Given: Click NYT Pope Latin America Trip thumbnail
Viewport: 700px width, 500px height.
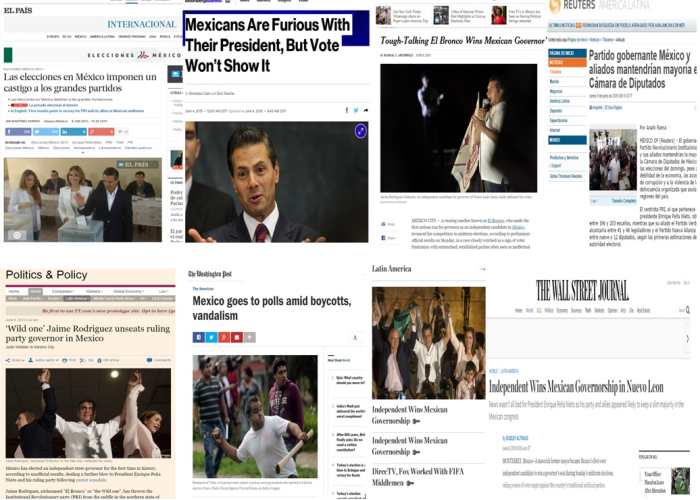Looking at the screenshot, I should pyautogui.click(x=383, y=15).
